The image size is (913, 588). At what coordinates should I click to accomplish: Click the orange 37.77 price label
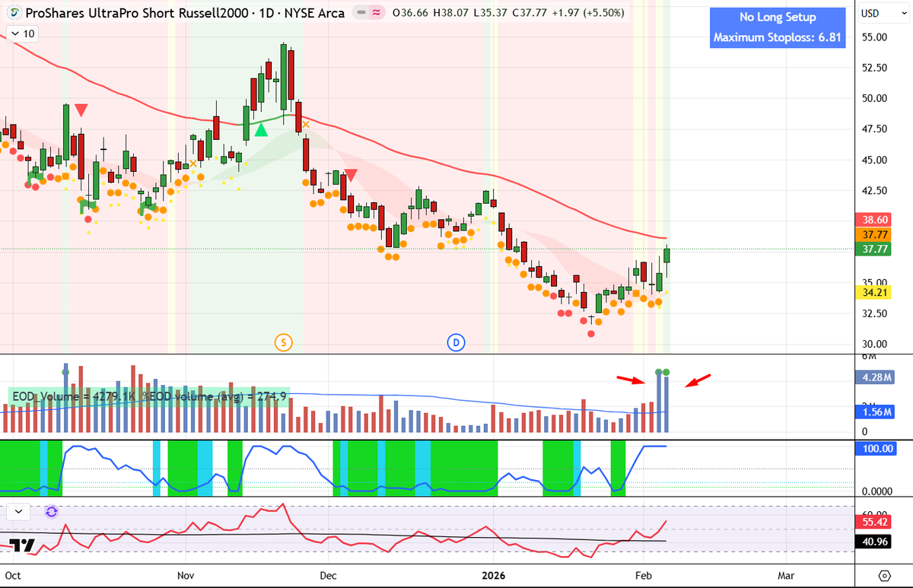(874, 234)
